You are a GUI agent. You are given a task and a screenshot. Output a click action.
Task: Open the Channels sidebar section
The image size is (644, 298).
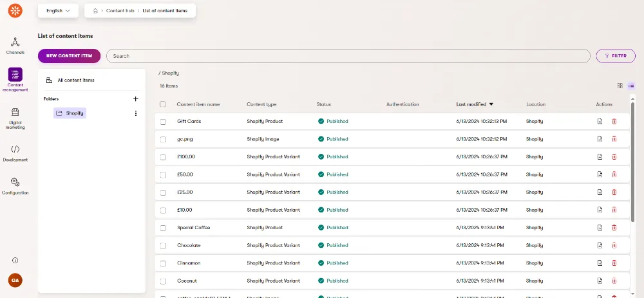pos(15,45)
